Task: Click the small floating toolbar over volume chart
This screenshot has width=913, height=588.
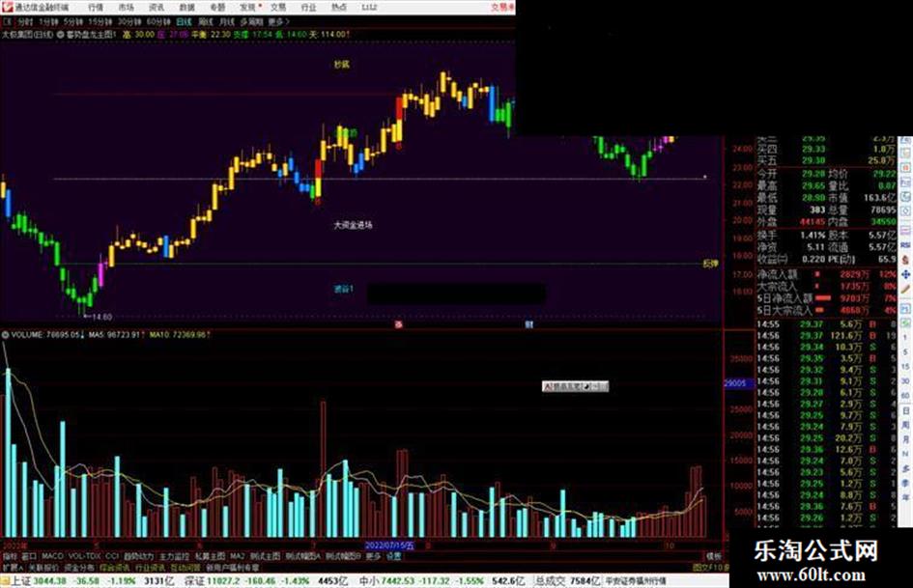Action: [575, 386]
